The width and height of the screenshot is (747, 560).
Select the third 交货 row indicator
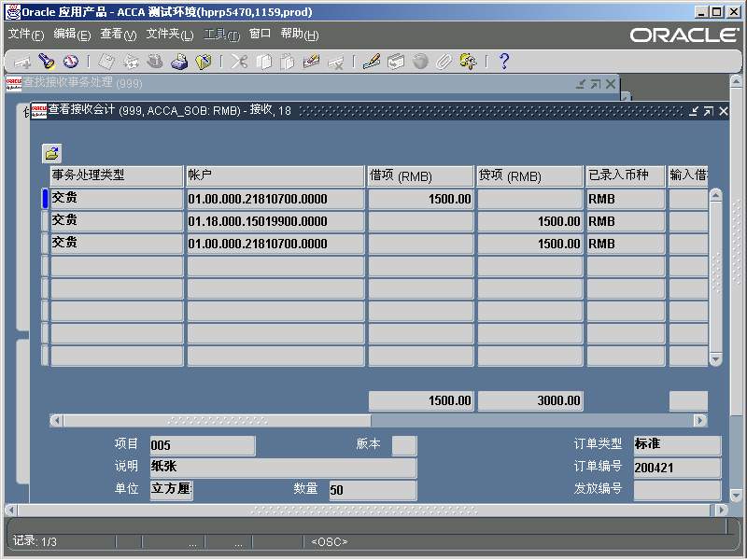(45, 244)
